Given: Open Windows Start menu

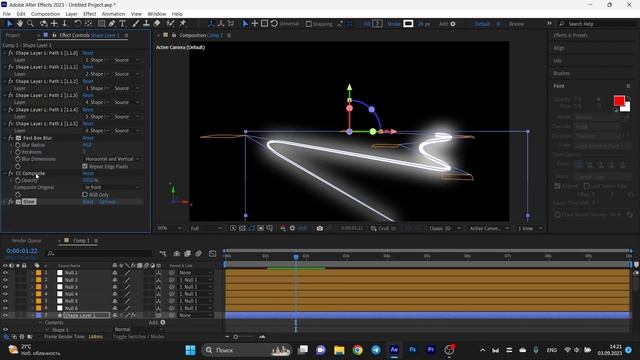Looking at the screenshot, I should (190, 350).
